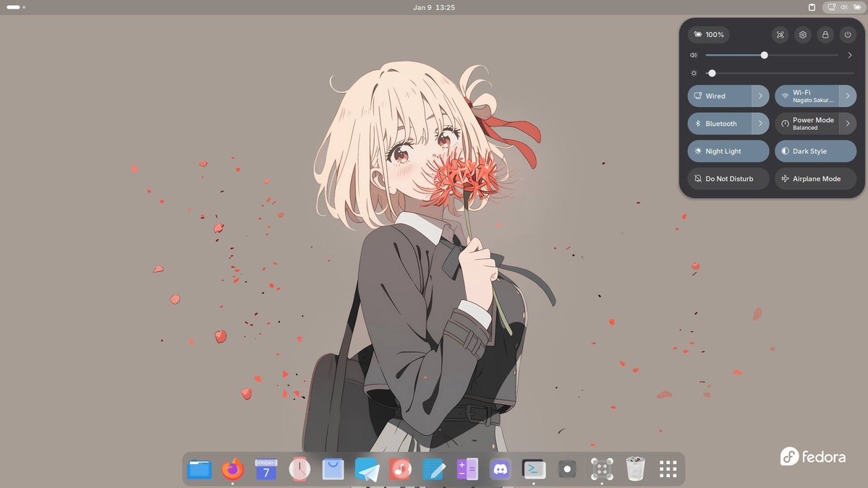Open the Clocks app in the dock
868x488 pixels.
(x=299, y=469)
